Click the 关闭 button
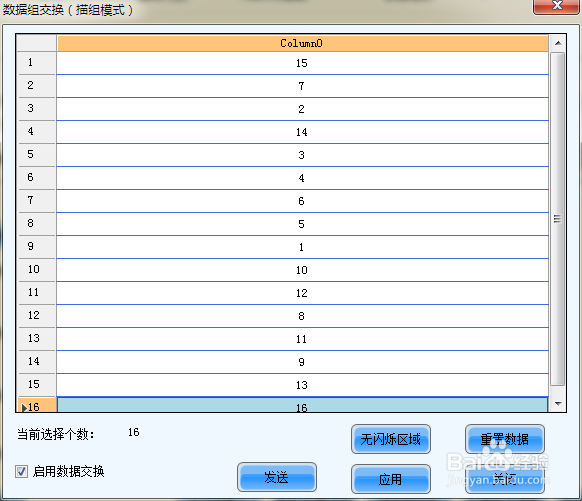582x501 pixels. pyautogui.click(x=505, y=479)
